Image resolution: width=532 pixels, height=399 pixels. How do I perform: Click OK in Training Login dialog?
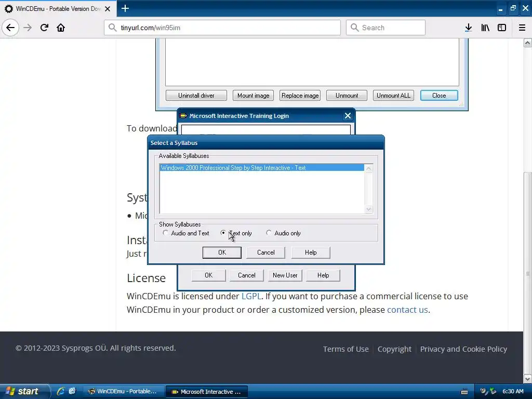pos(209,275)
